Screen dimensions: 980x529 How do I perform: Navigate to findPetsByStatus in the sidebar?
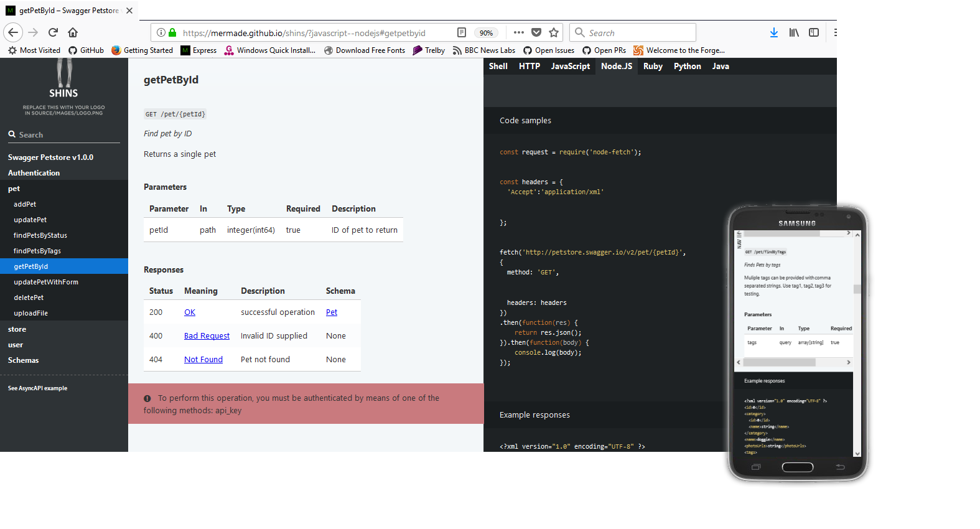pos(64,235)
